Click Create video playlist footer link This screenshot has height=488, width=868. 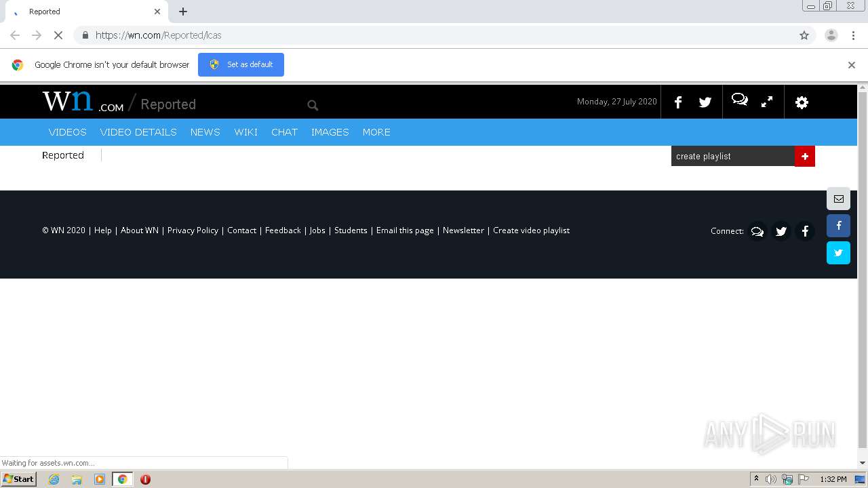pos(532,230)
